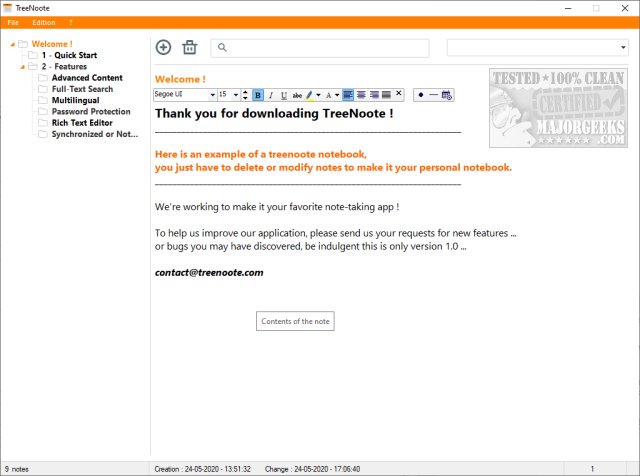640x476 pixels.
Task: Open the Advanced Content note
Action: pyautogui.click(x=87, y=78)
